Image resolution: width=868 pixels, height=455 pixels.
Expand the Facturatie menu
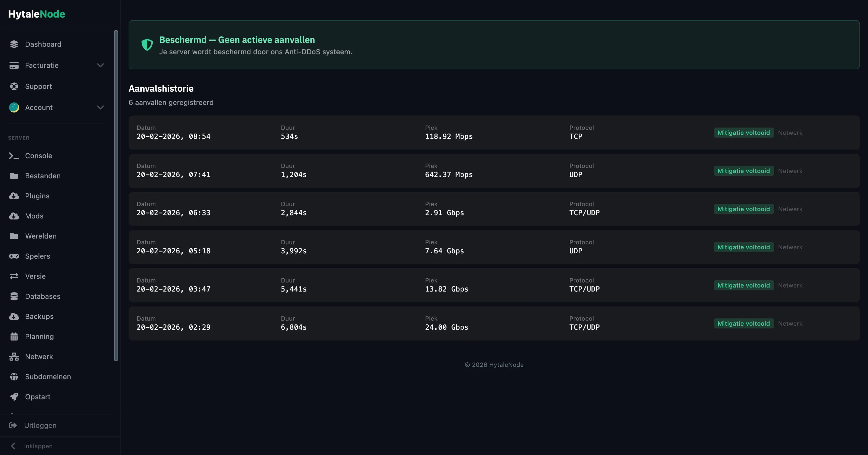pyautogui.click(x=100, y=65)
